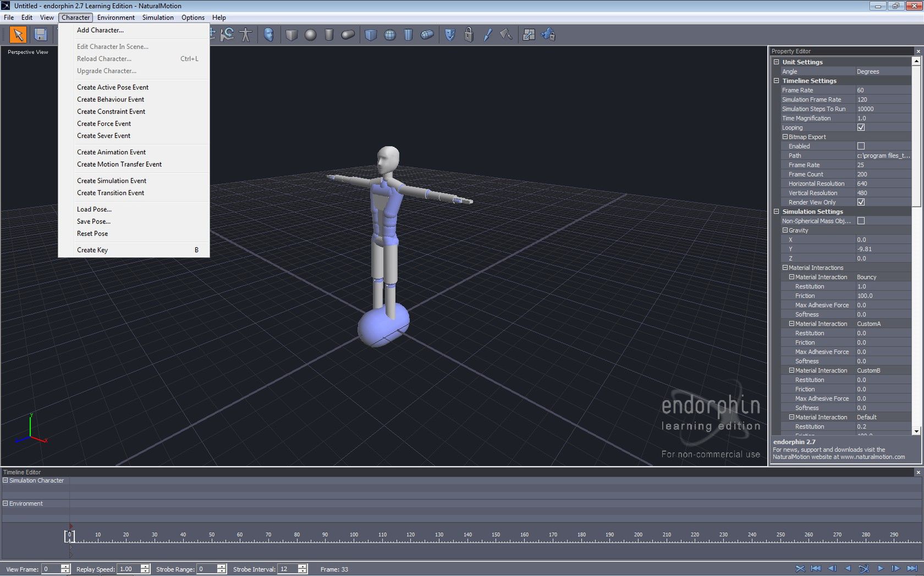Click the padlock constraint icon
Screen dimensions: 924x576
[469, 35]
